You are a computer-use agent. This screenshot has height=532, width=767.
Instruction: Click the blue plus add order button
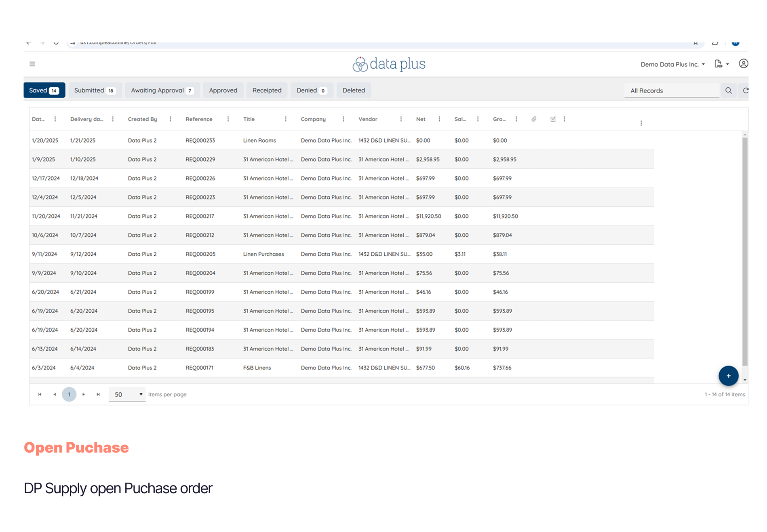click(x=728, y=376)
